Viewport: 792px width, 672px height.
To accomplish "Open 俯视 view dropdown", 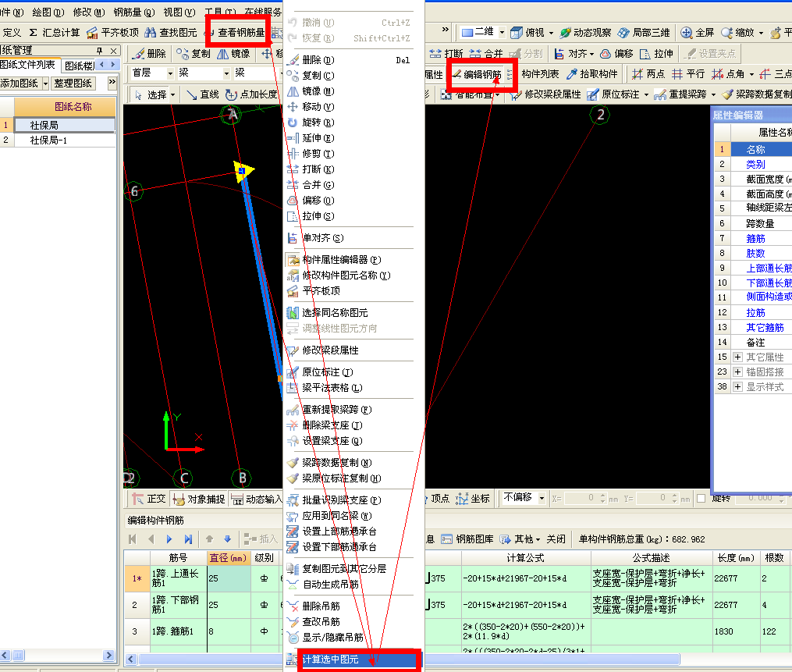I will coord(551,33).
